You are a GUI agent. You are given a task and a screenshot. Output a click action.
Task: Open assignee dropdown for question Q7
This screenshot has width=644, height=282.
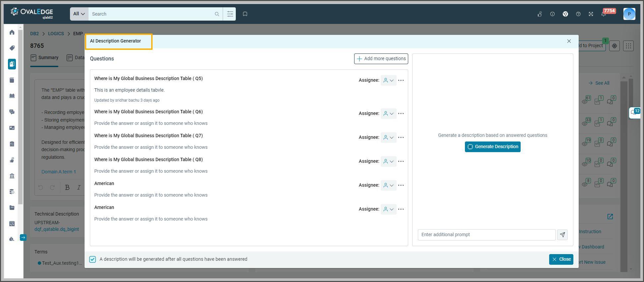[388, 138]
